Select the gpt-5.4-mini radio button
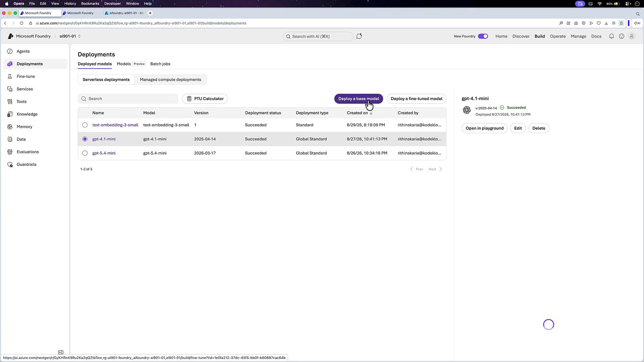 (x=85, y=153)
